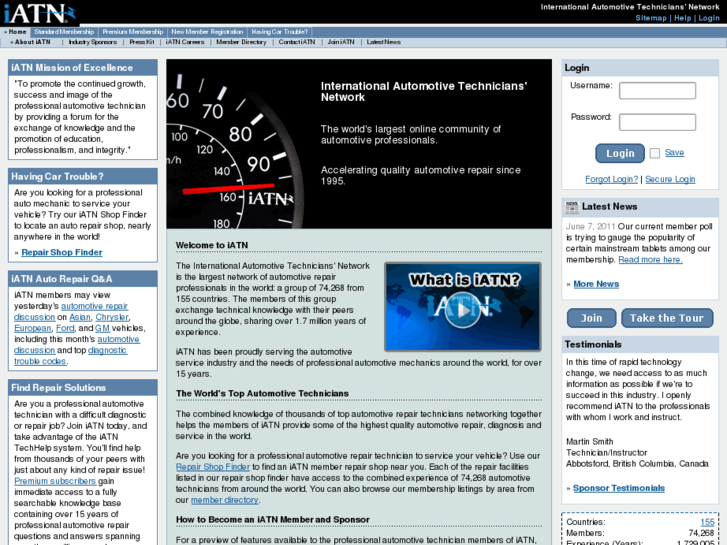Open the Forgot Login link

[x=611, y=179]
